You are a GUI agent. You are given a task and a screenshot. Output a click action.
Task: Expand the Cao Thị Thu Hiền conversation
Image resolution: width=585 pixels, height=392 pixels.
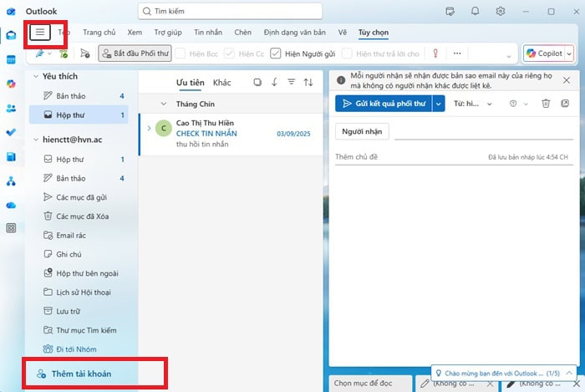150,129
